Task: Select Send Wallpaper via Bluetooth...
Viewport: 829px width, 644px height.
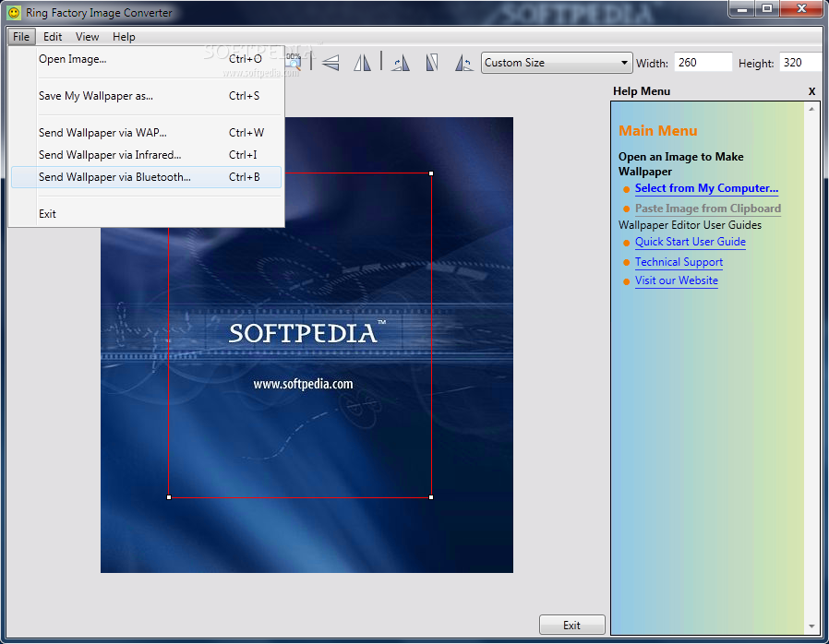Action: coord(146,177)
